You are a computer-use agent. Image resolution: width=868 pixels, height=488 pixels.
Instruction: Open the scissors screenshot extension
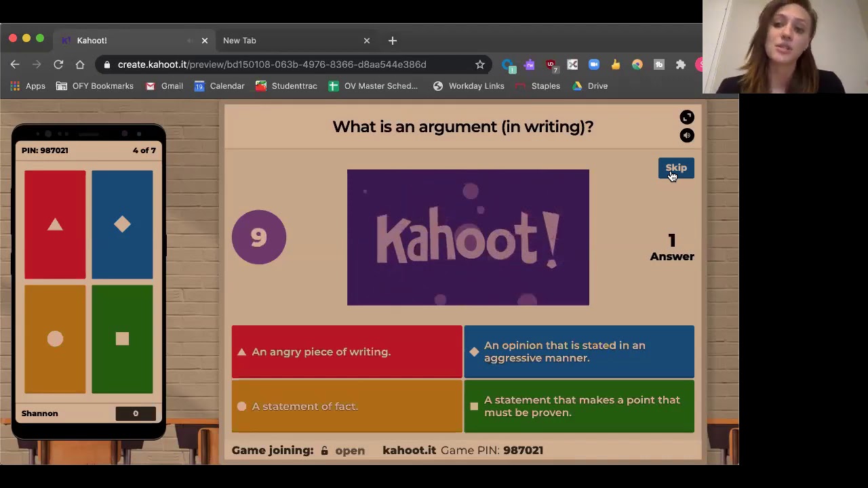click(572, 64)
